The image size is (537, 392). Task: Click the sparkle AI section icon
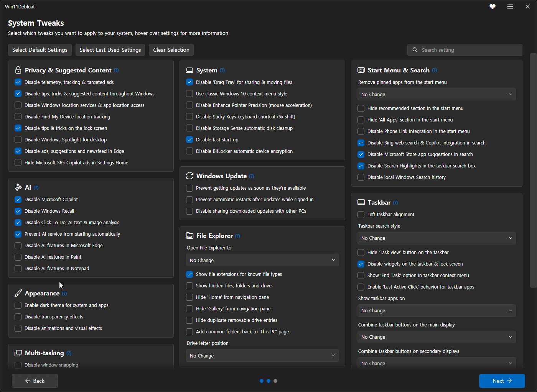coord(18,187)
